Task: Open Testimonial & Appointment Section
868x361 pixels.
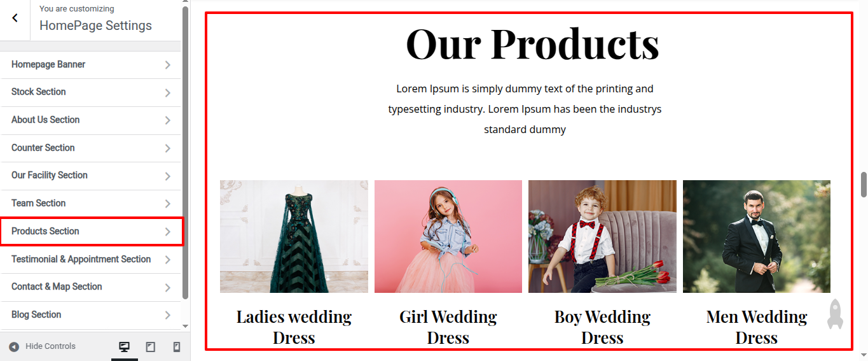Action: click(91, 259)
